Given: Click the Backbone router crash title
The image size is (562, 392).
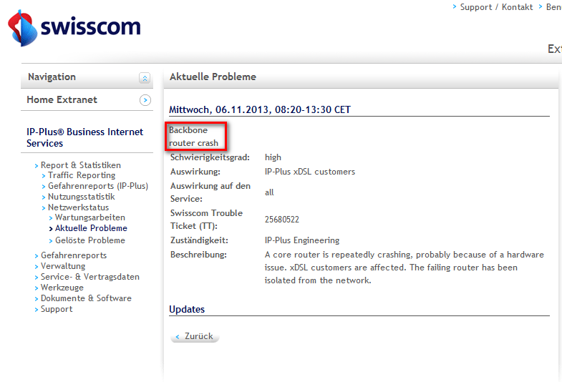Looking at the screenshot, I should (194, 137).
